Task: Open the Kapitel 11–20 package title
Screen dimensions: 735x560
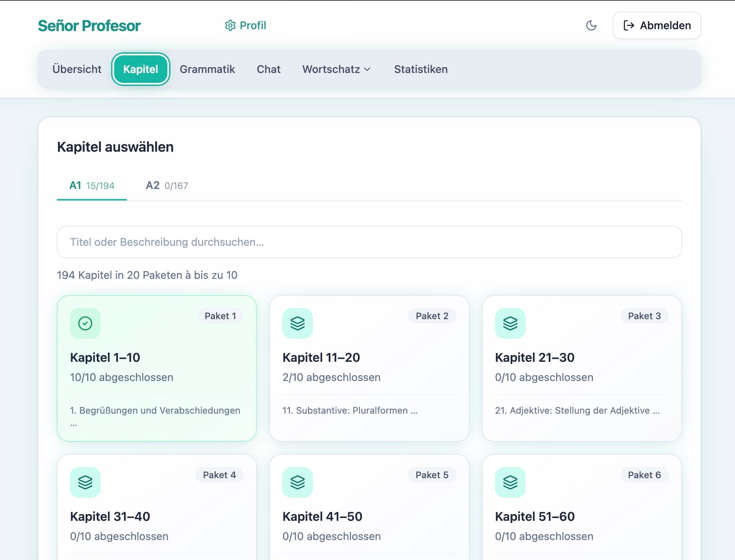Action: click(321, 358)
